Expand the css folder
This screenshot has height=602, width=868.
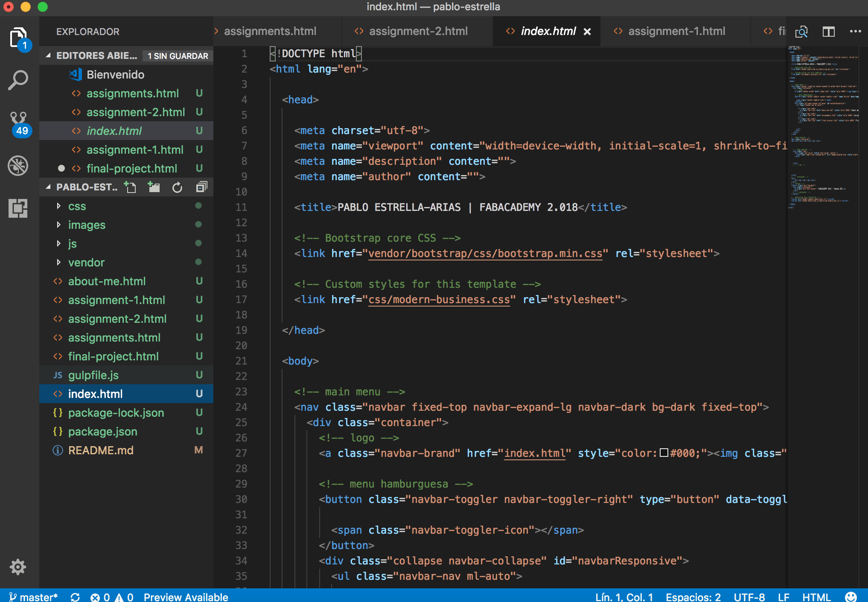point(126,206)
